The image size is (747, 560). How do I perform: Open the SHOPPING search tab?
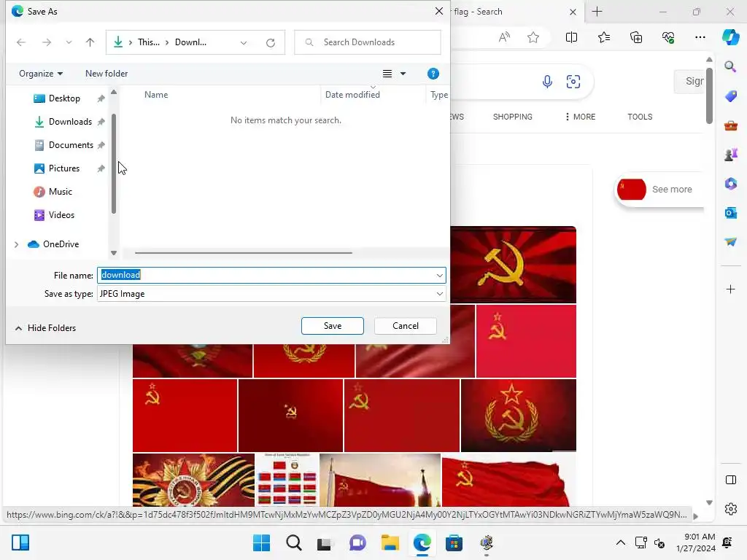[513, 117]
